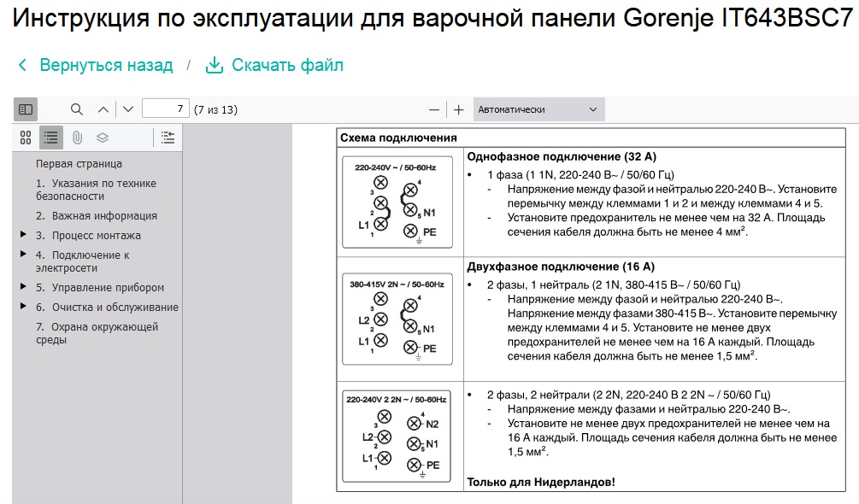Viewport: 859px width, 504px height.
Task: Open Первая страница outline entry
Action: click(x=79, y=164)
